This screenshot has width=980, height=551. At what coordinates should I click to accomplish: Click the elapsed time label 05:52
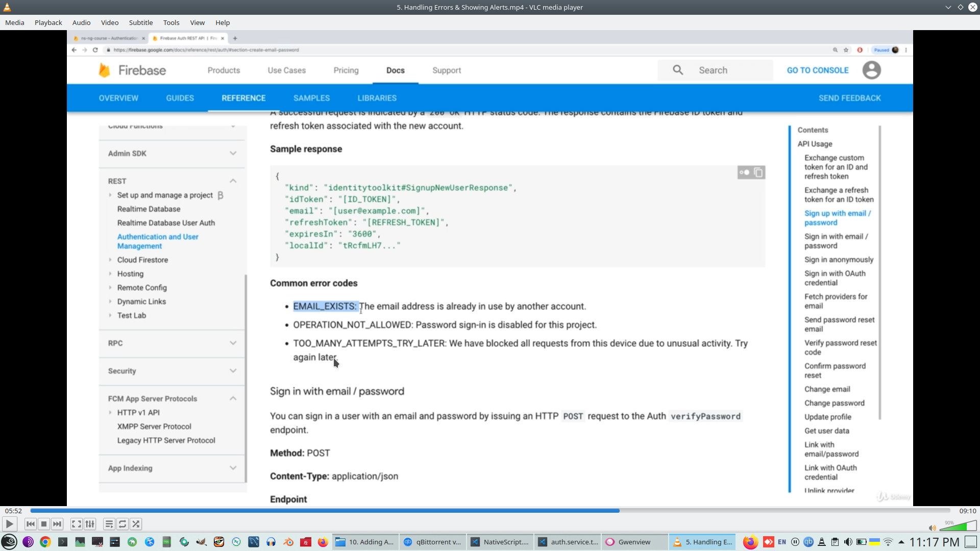coord(14,511)
